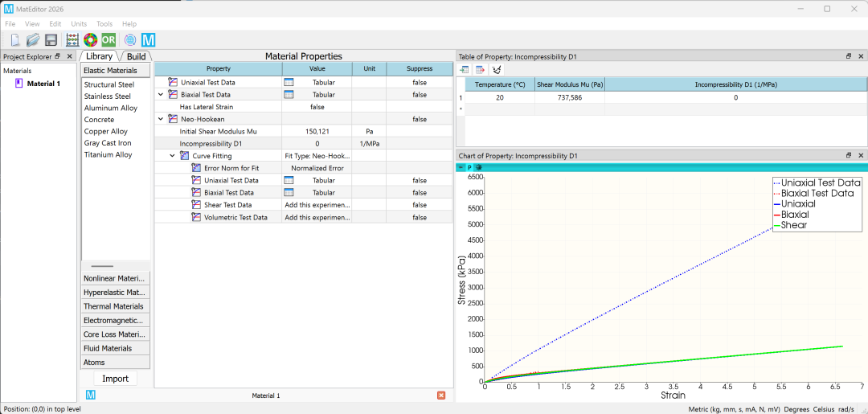Open file with the folder toolbar icon
The height and width of the screenshot is (414, 868).
tap(33, 40)
